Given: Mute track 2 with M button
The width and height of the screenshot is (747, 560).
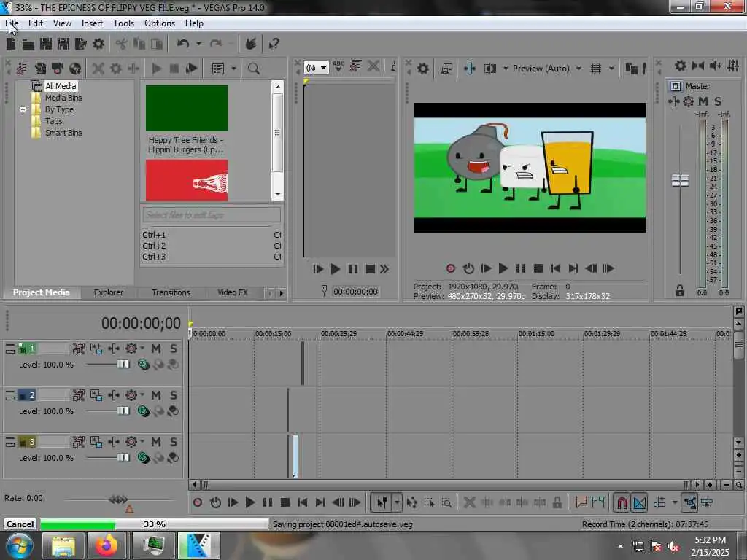Looking at the screenshot, I should tap(156, 395).
